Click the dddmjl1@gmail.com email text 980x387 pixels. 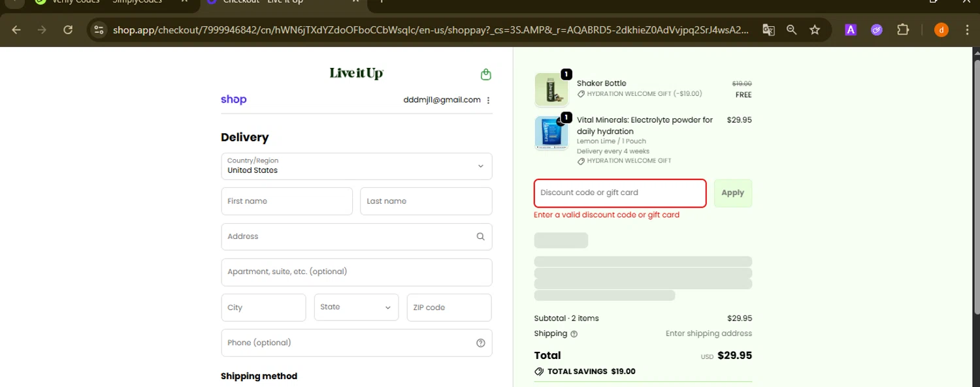coord(442,100)
